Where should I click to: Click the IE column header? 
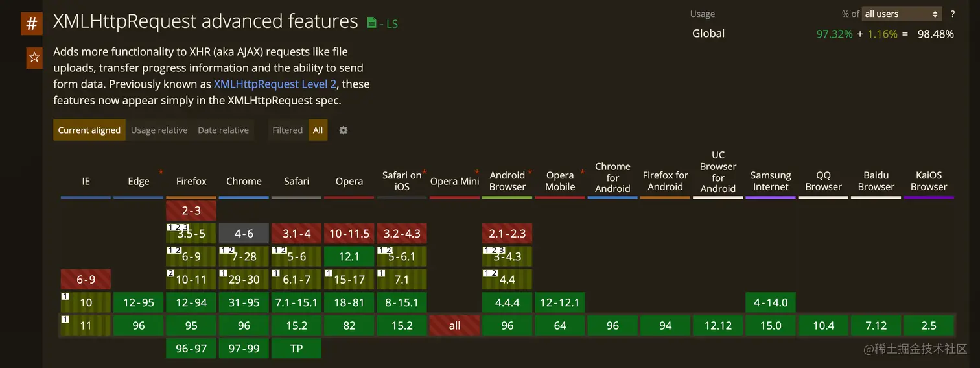point(86,182)
